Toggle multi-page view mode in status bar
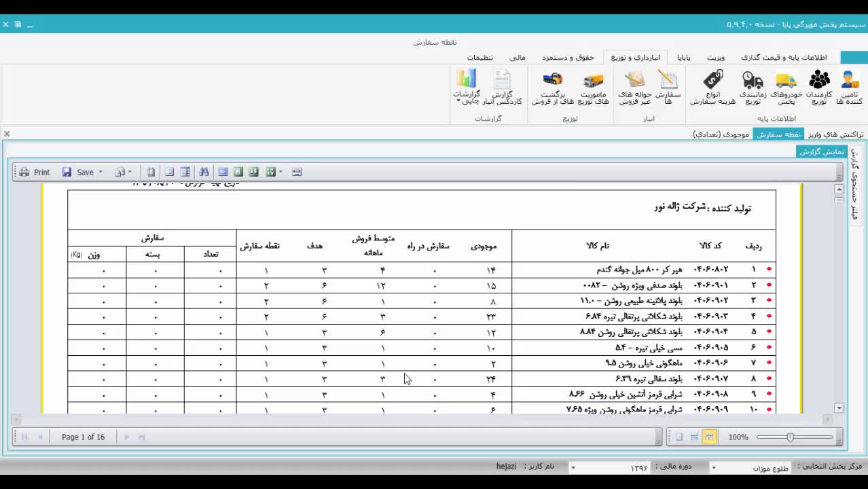 [x=709, y=437]
